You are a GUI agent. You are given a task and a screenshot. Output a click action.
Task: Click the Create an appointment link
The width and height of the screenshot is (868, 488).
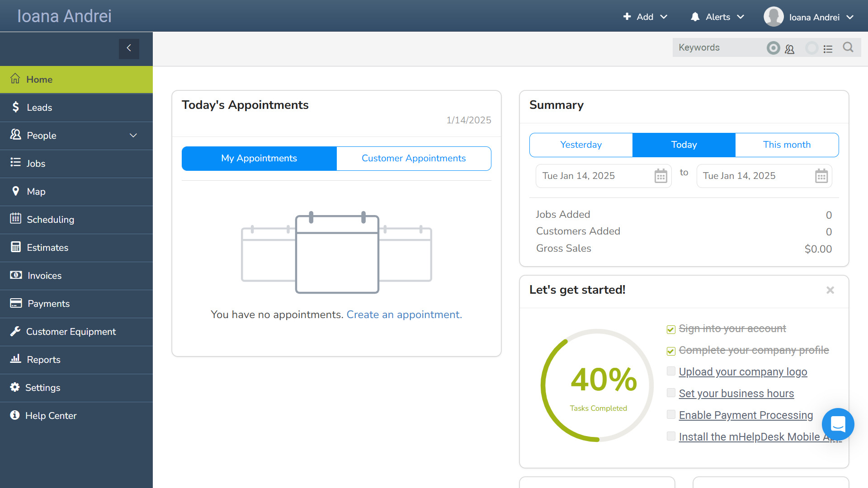coord(404,314)
